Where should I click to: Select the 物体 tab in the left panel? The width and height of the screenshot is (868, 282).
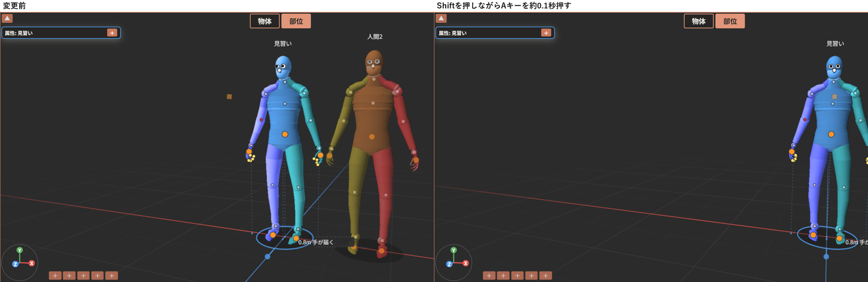[x=265, y=21]
